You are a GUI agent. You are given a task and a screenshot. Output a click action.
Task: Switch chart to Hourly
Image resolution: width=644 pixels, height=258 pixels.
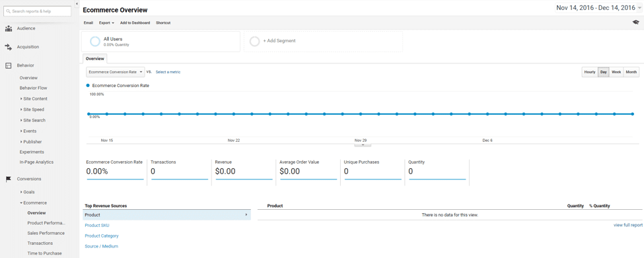(x=590, y=72)
